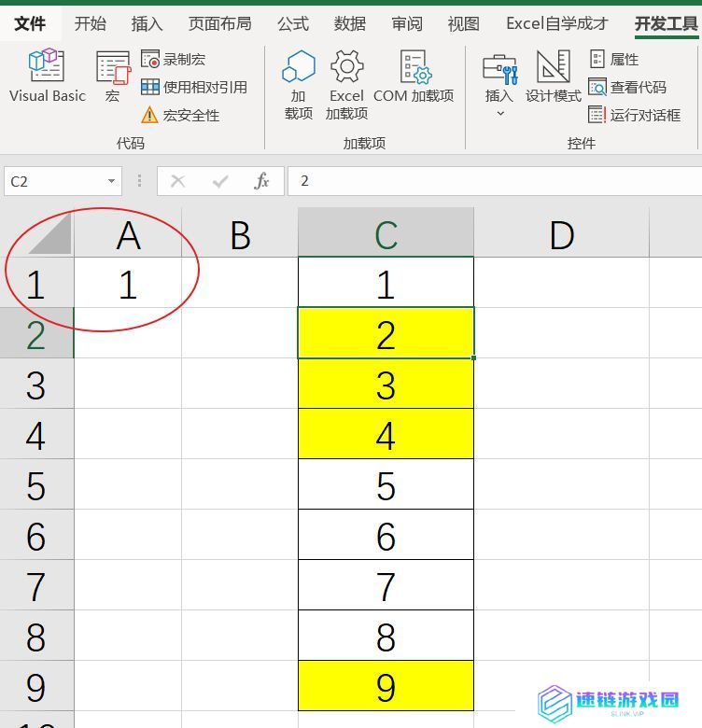
Task: Click cell C1 containing 1
Action: [x=386, y=282]
